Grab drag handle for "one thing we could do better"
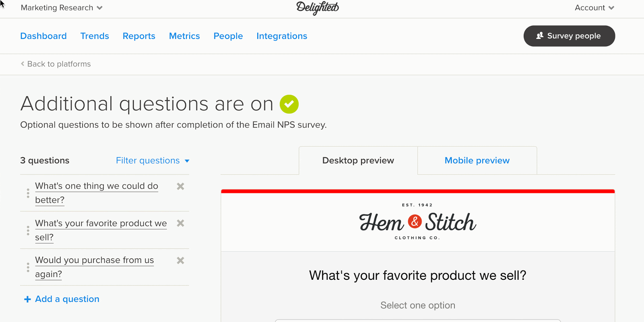The image size is (644, 322). (x=28, y=193)
